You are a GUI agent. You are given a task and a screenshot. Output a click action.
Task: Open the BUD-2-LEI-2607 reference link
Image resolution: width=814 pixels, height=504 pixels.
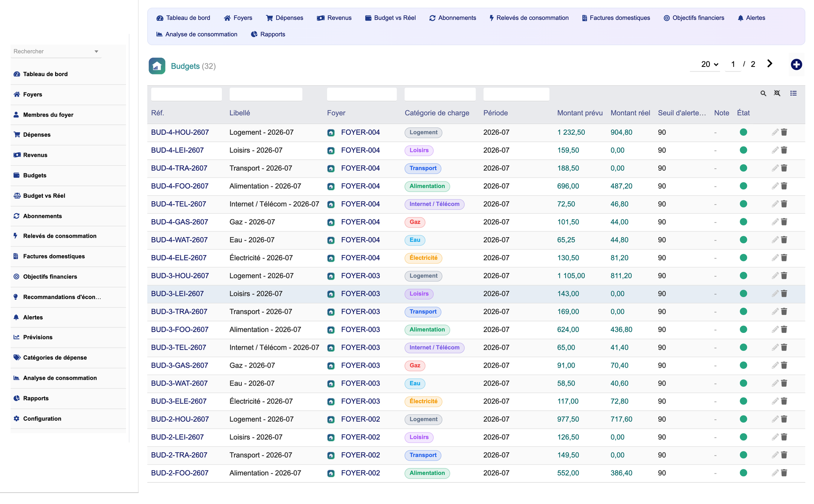pos(177,437)
